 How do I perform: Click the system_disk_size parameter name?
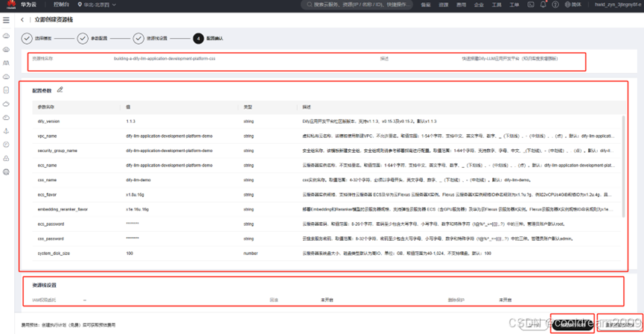click(x=54, y=253)
